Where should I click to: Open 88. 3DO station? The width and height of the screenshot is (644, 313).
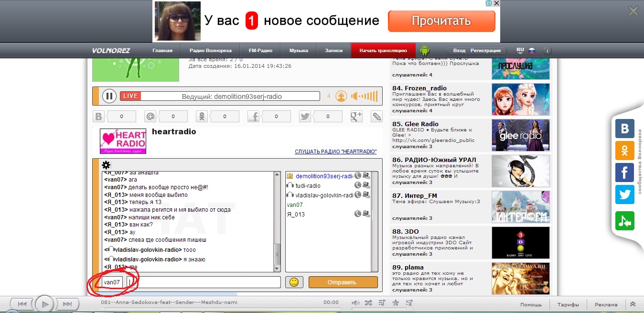tap(406, 231)
